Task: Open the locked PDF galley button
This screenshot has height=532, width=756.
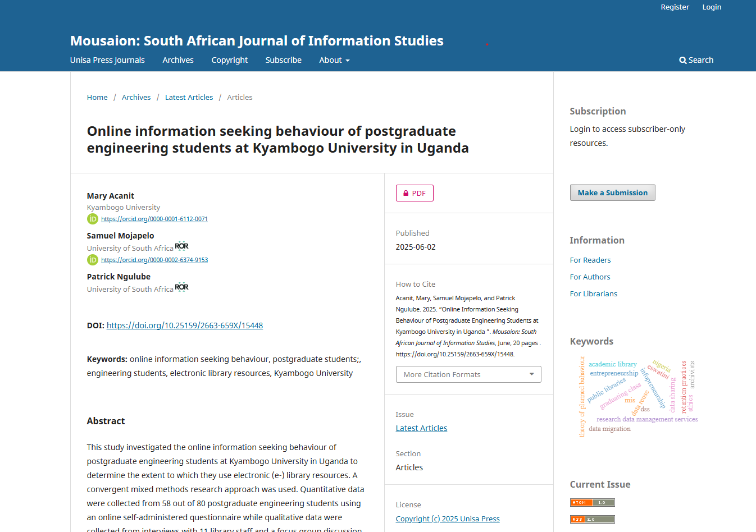Action: 415,193
